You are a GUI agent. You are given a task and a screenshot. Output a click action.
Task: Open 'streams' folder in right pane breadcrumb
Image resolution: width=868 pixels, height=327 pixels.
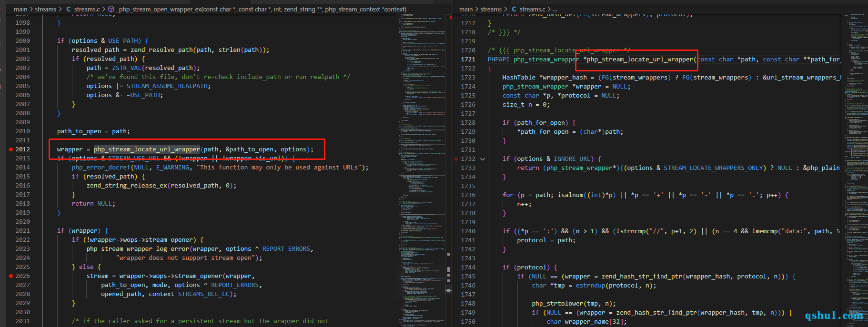(491, 9)
